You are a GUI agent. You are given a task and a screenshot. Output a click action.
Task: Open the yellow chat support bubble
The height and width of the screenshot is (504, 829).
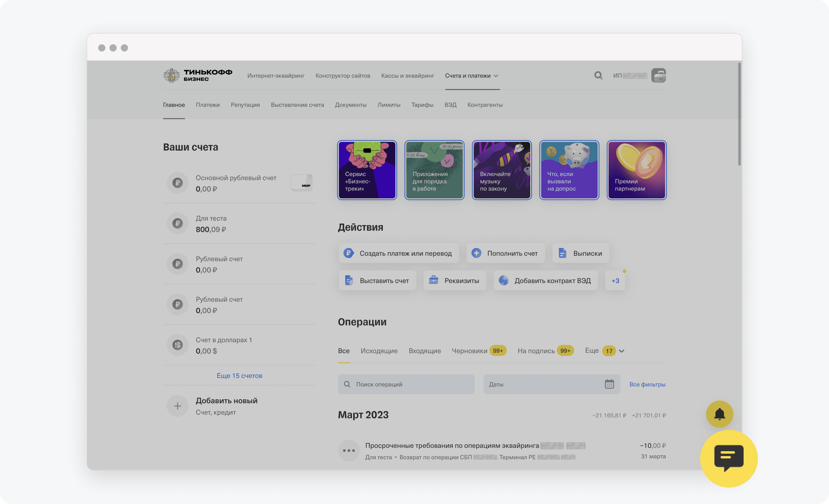click(728, 458)
